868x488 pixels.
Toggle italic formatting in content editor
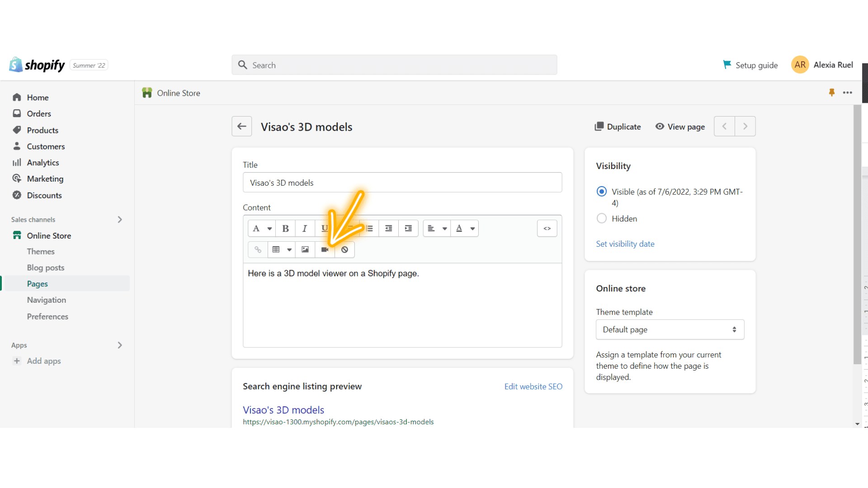(305, 229)
